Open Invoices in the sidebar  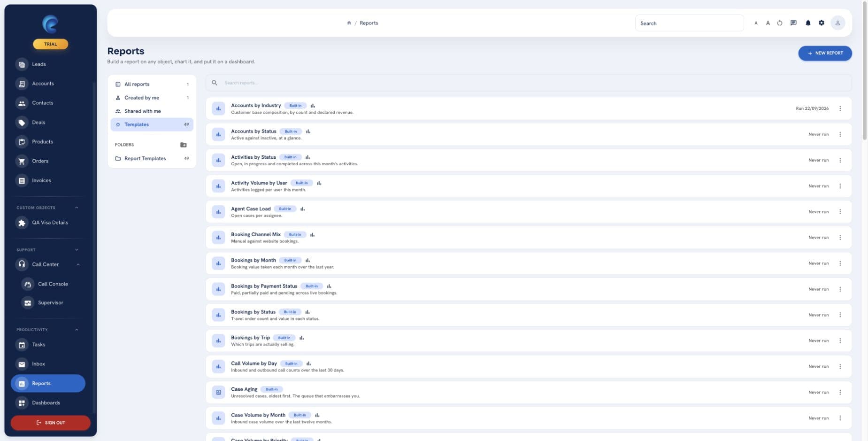[x=48, y=180]
